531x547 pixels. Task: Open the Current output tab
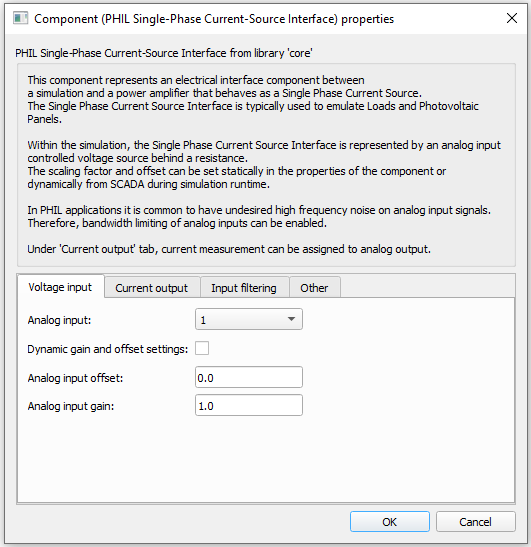click(x=151, y=288)
